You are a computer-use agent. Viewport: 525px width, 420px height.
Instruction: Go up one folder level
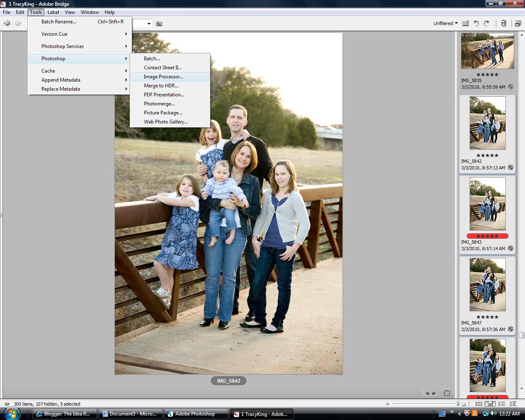point(159,23)
